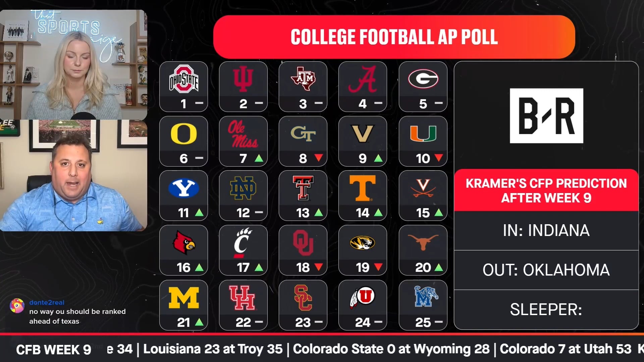Click the green up arrow beside rank 7
Image resolution: width=644 pixels, height=362 pixels.
point(259,158)
